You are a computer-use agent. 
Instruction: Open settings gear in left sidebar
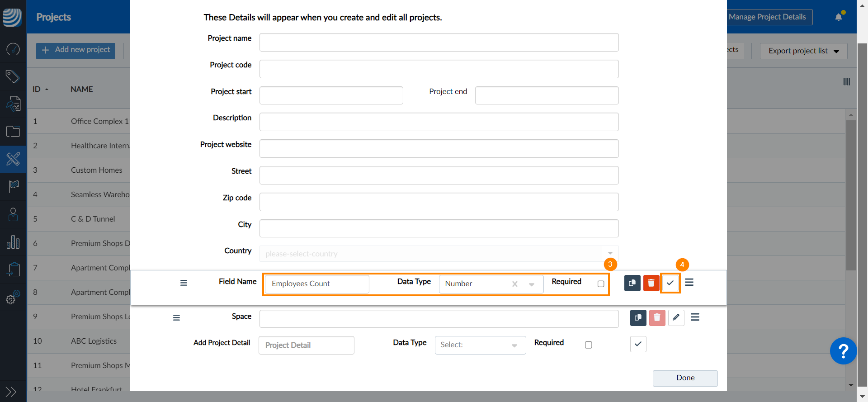(13, 297)
